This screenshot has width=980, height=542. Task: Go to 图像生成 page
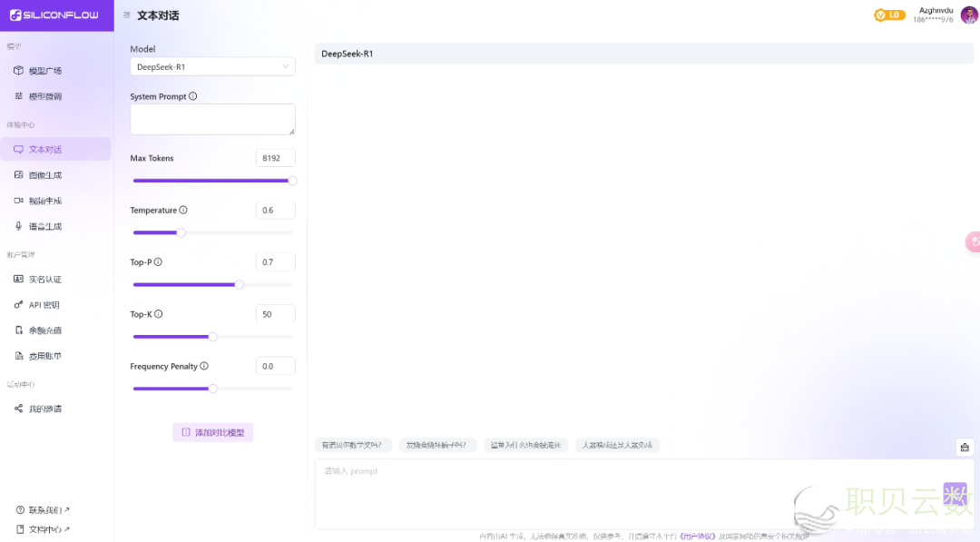click(44, 175)
